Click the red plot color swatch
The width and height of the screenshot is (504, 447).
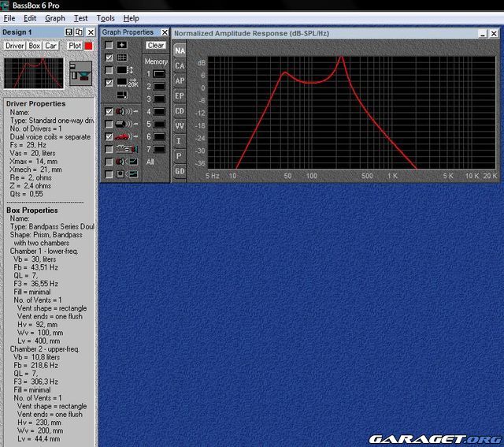tap(88, 46)
